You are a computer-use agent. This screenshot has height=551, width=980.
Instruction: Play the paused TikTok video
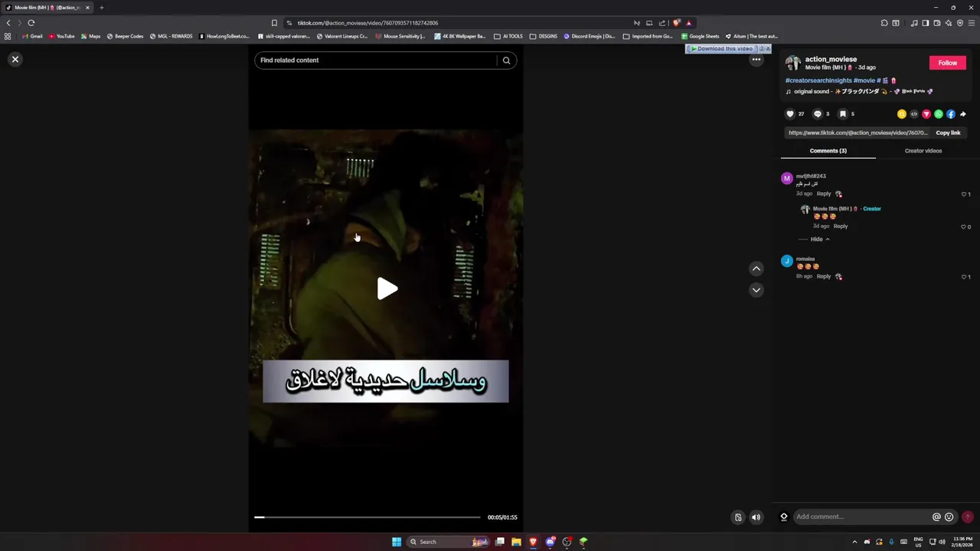[x=387, y=289]
